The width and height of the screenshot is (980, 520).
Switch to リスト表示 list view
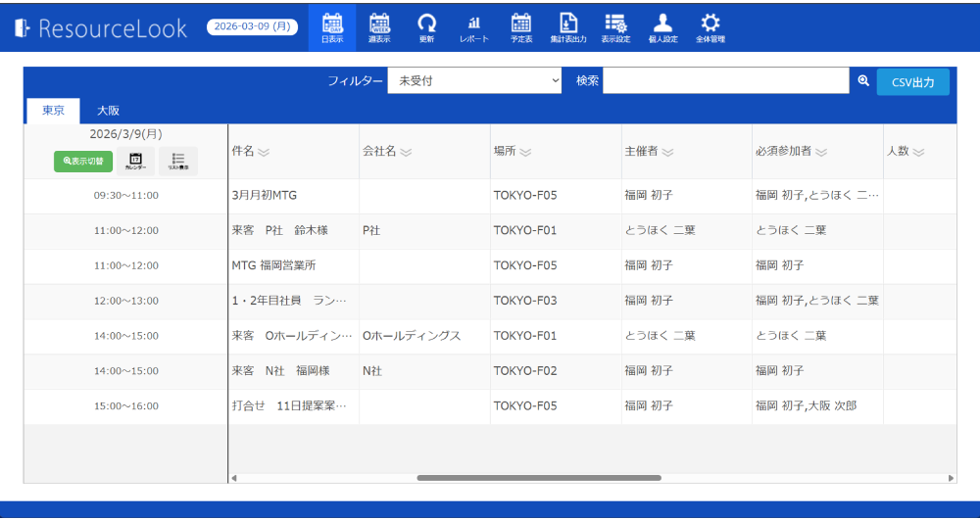click(178, 161)
